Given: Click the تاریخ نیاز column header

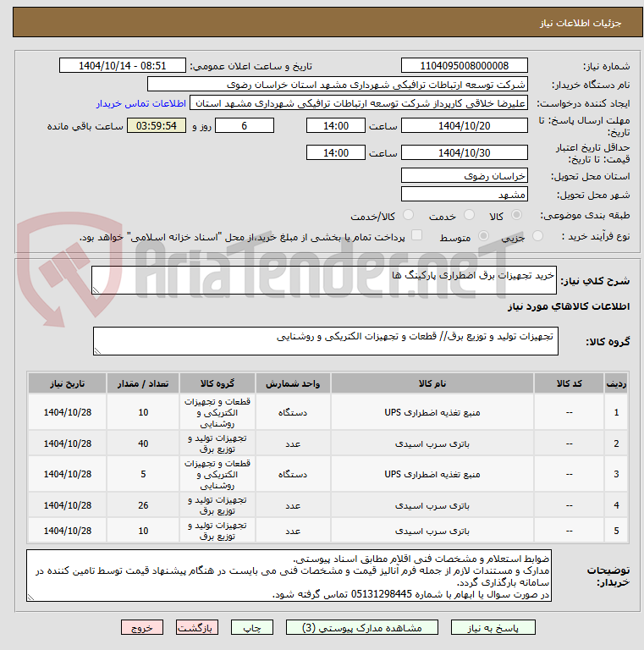Looking at the screenshot, I should [x=67, y=383].
